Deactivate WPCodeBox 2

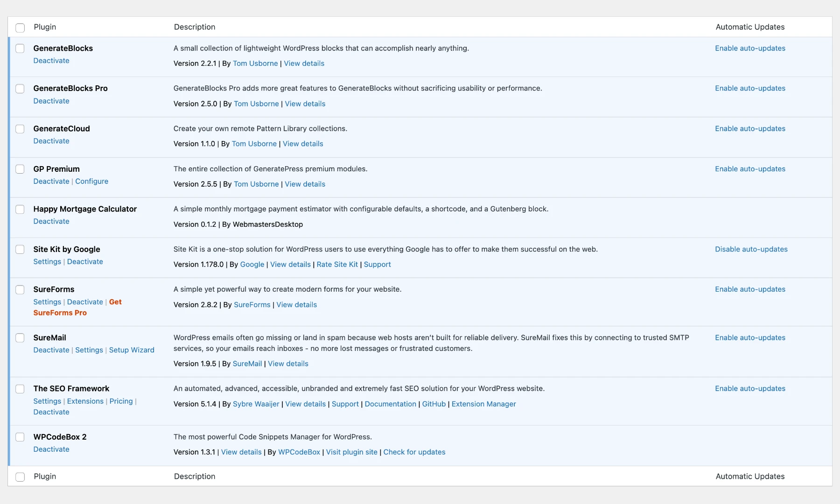(x=51, y=449)
